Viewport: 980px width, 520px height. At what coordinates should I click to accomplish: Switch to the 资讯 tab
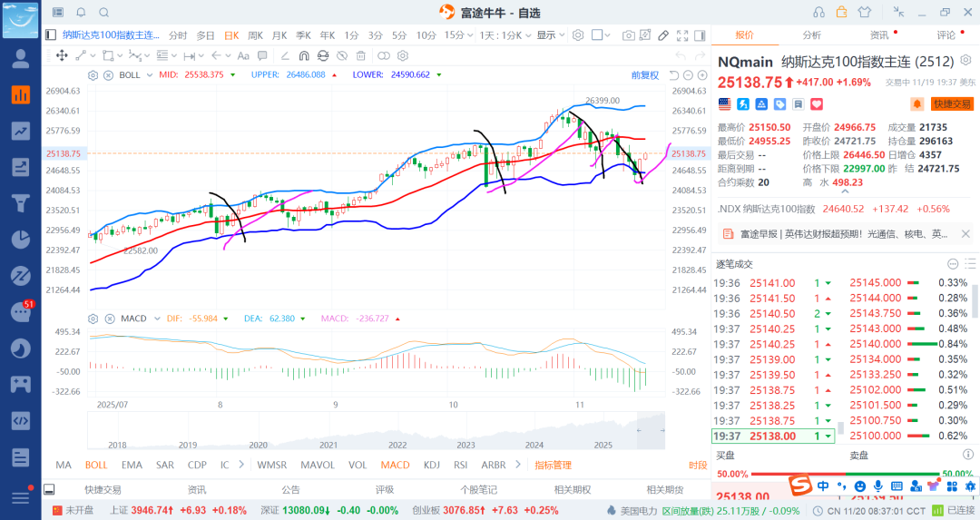point(878,35)
